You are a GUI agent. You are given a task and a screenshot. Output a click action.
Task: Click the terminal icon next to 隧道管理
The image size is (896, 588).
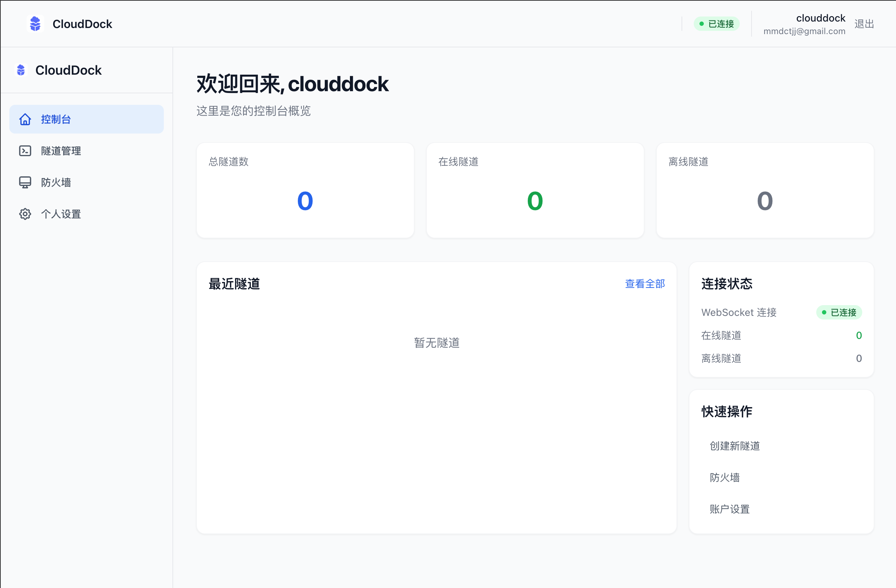[x=25, y=150]
